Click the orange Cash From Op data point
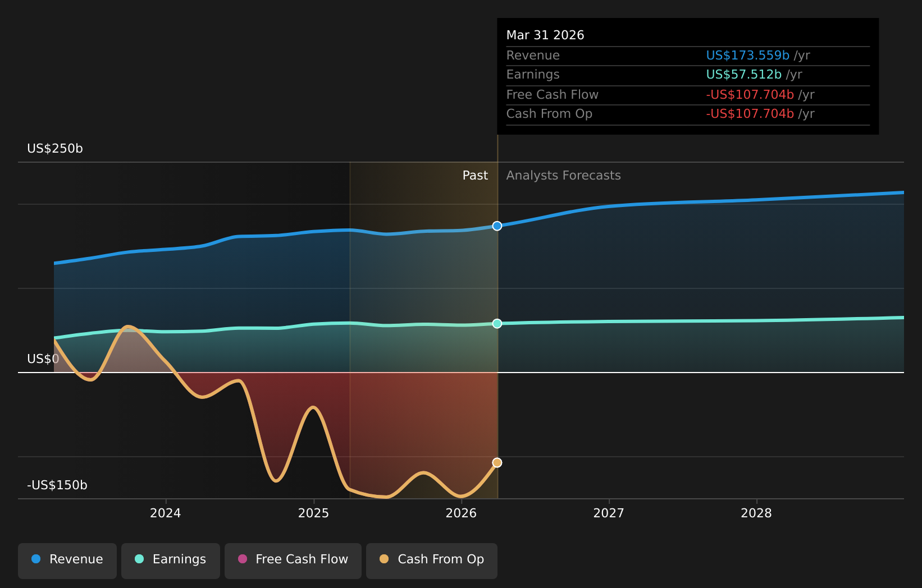Screen dimensions: 922x588 [497, 463]
